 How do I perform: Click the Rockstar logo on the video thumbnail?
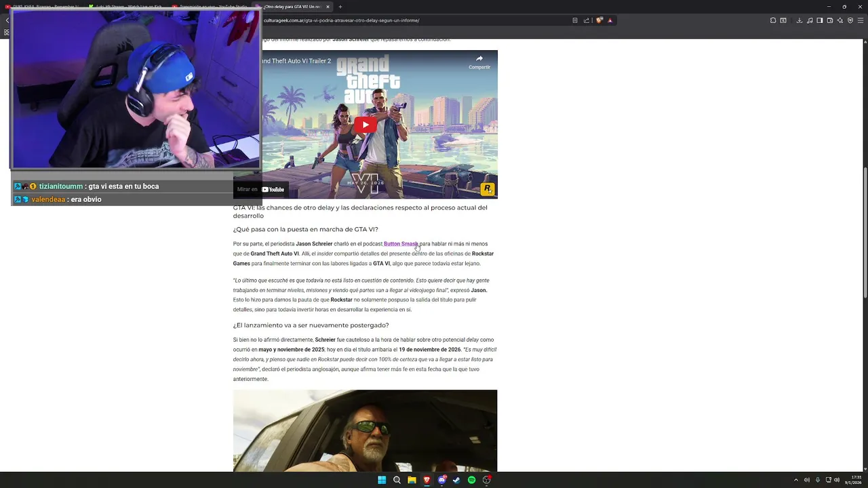488,189
